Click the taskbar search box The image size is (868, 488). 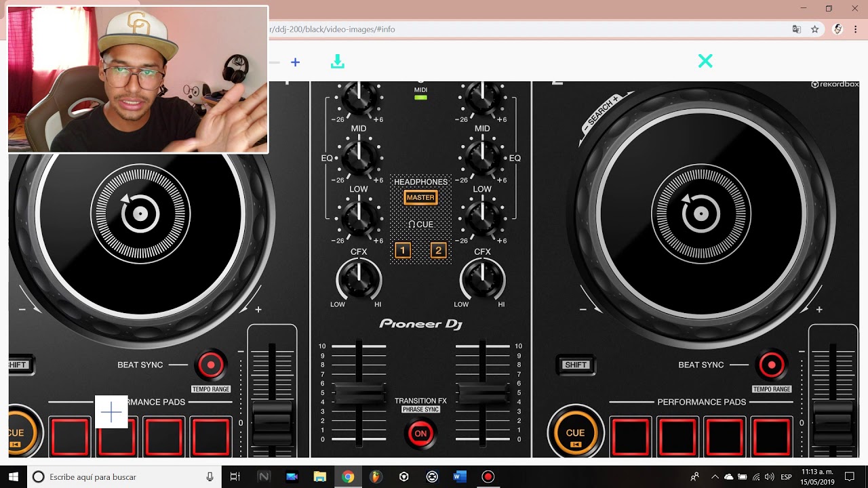coord(124,476)
